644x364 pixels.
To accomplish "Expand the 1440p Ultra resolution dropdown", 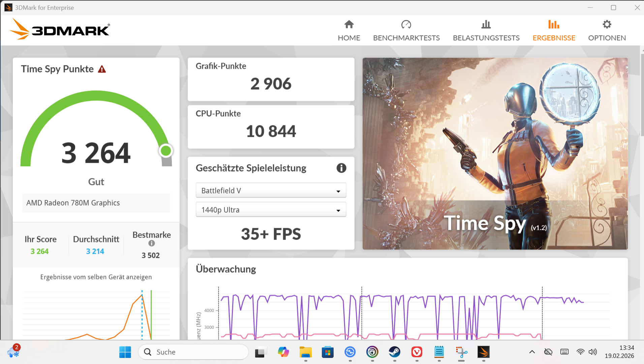I will [271, 210].
